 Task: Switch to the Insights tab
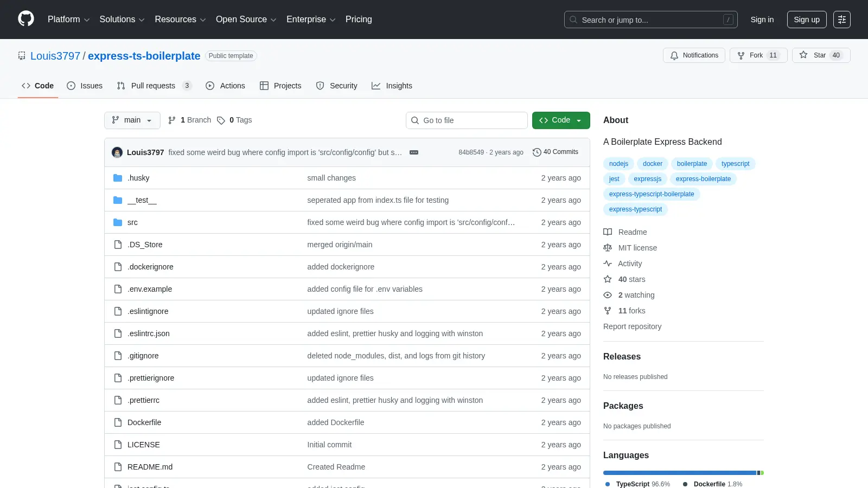pos(392,86)
